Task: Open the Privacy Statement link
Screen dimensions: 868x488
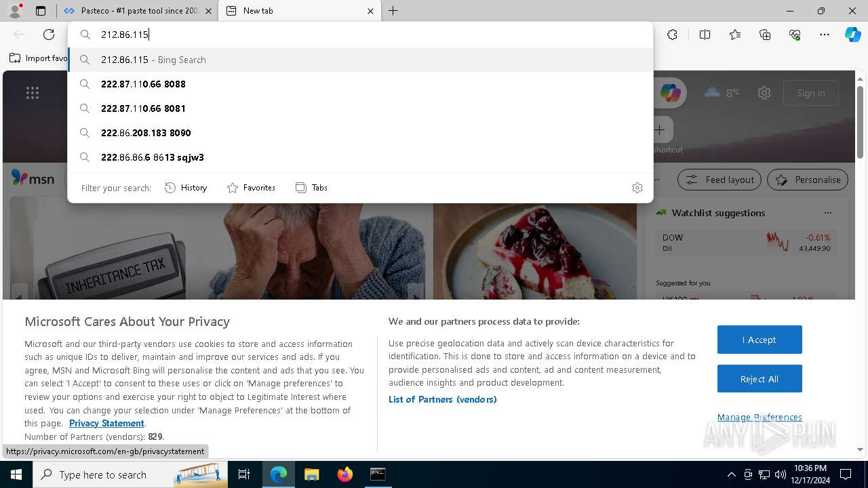Action: click(106, 423)
